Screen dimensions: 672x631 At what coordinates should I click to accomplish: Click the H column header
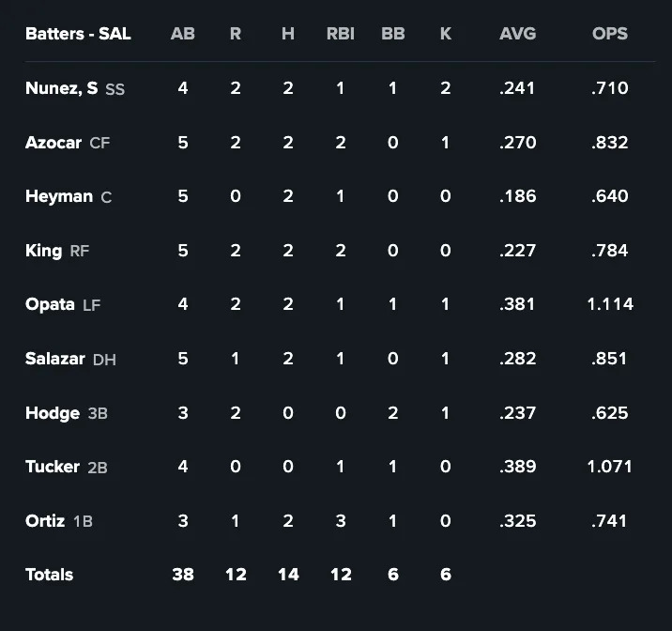[x=288, y=34]
